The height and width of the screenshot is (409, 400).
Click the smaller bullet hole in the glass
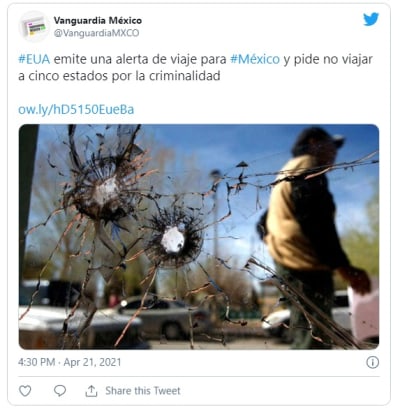(x=173, y=240)
